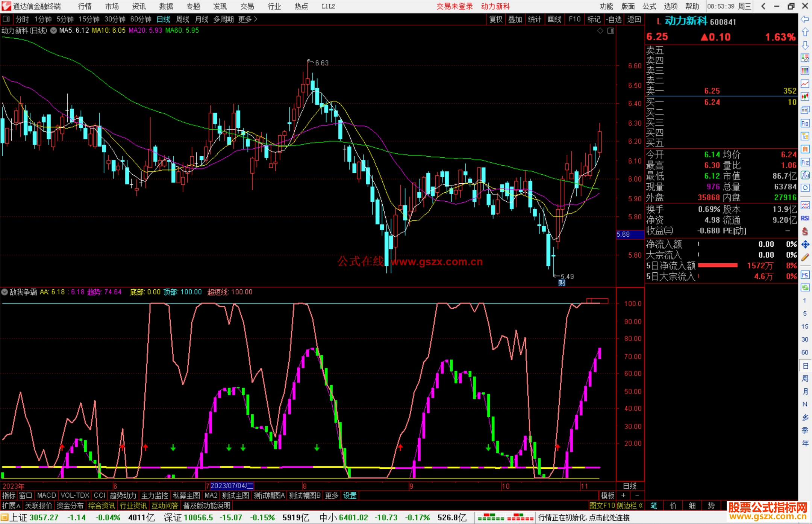Click the candlestick chart icon in right sidebar
The width and height of the screenshot is (812, 524).
click(805, 97)
